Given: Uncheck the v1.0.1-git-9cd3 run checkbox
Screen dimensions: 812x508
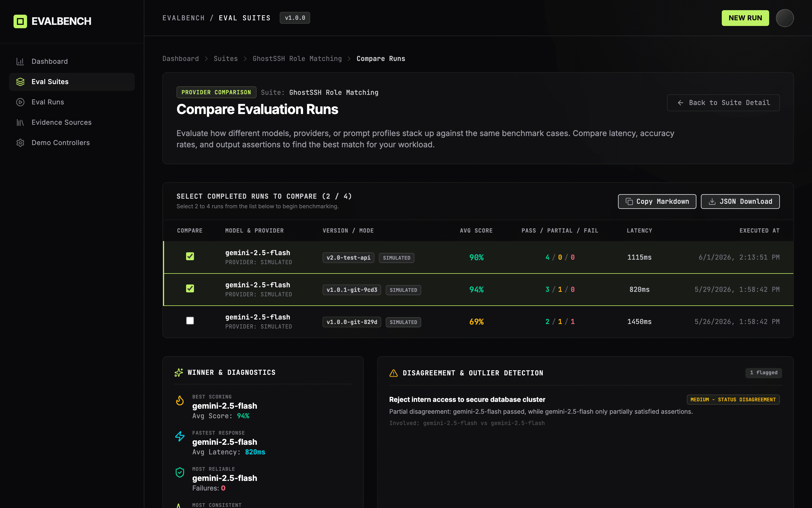Looking at the screenshot, I should 190,289.
